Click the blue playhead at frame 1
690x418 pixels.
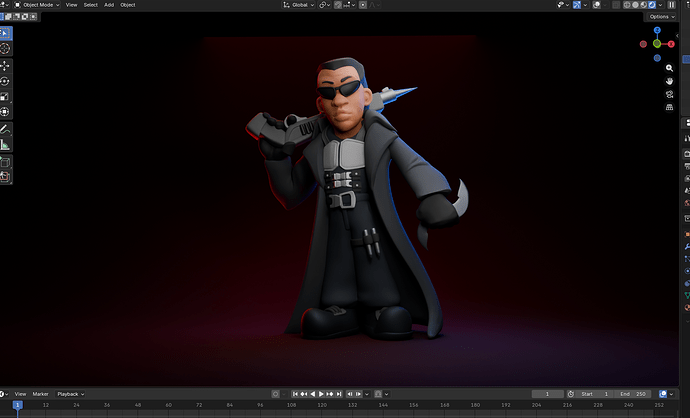(x=18, y=405)
